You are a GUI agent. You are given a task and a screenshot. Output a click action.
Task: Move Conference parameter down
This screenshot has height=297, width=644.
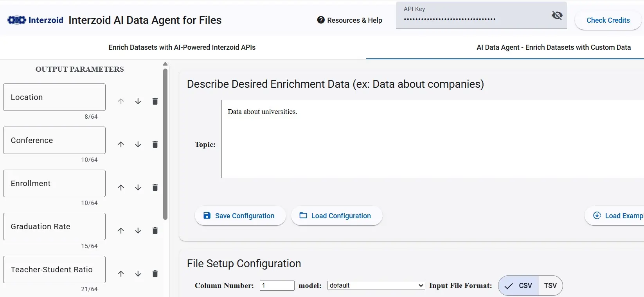point(138,145)
